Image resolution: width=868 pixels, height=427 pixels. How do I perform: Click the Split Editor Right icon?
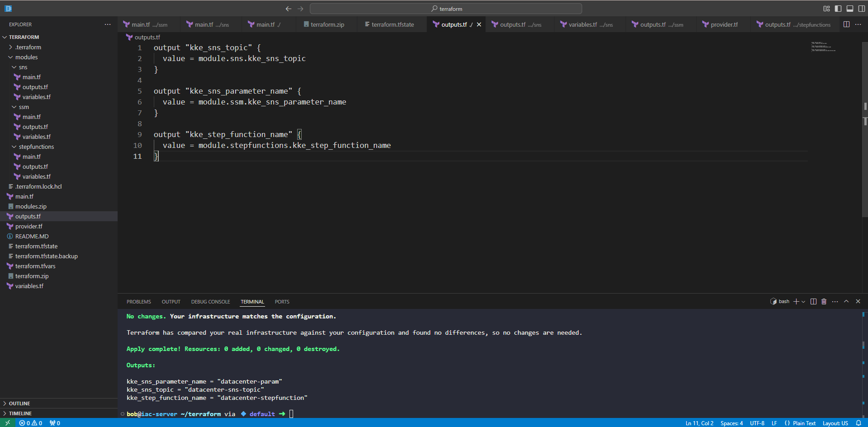tap(846, 24)
